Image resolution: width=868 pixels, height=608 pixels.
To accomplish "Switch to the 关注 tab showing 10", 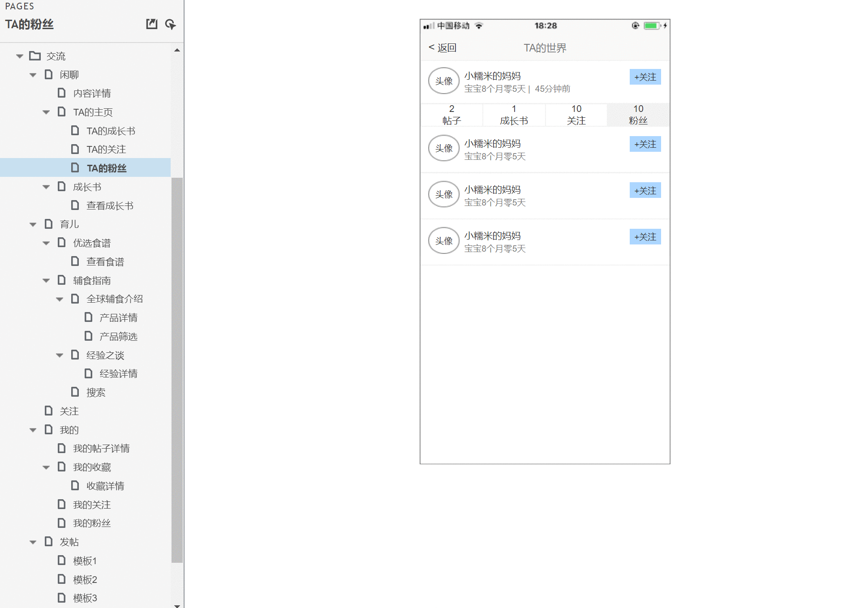I will [576, 115].
